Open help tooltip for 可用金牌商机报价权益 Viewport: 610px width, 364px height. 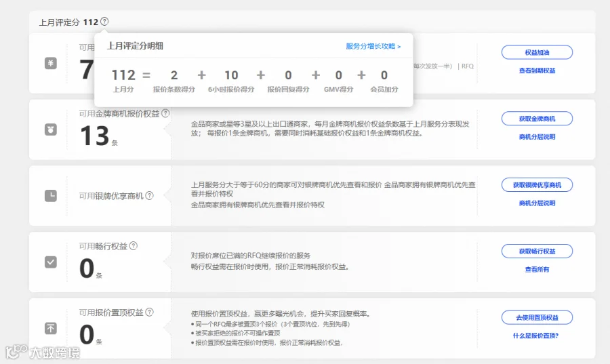tap(165, 114)
